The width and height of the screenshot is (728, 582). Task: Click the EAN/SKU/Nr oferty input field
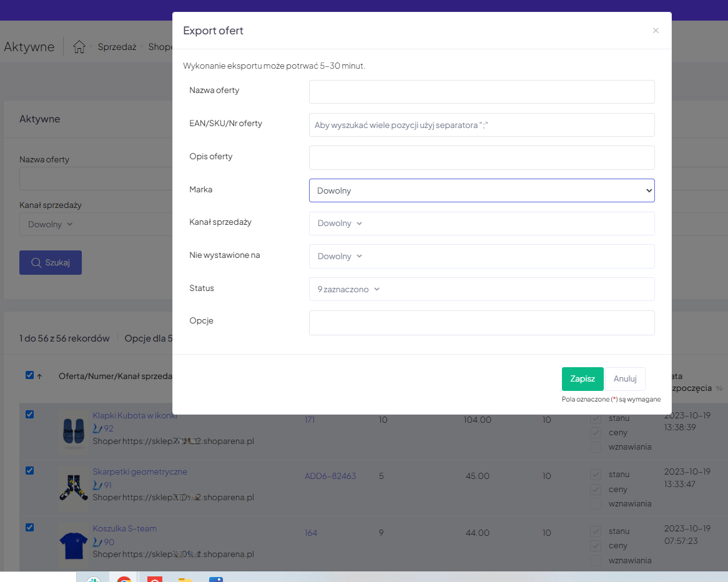point(481,125)
